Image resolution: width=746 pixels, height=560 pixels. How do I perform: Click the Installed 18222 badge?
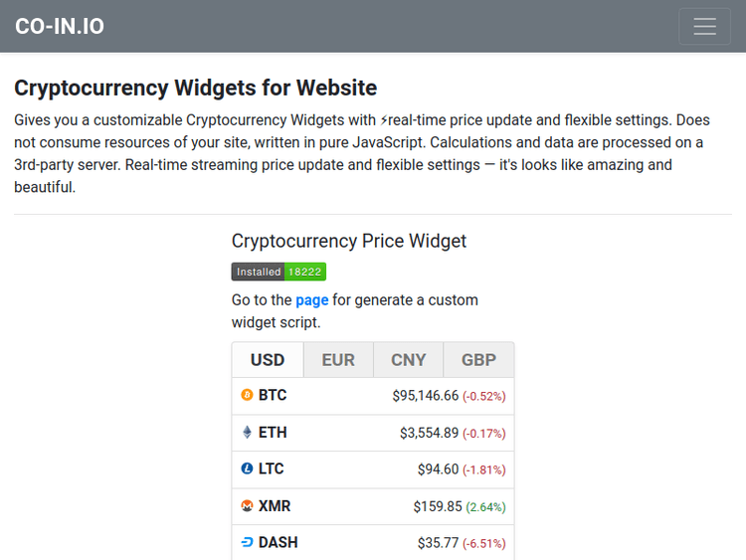pyautogui.click(x=279, y=272)
